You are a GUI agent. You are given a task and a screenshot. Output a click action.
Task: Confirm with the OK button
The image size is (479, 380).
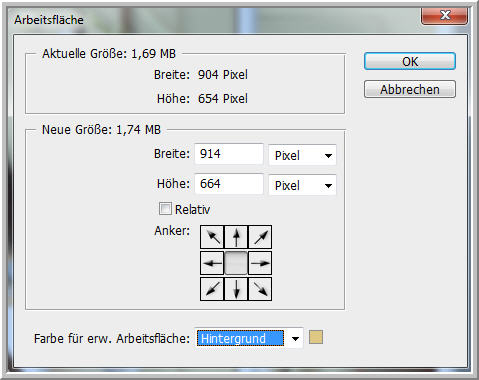pyautogui.click(x=410, y=61)
